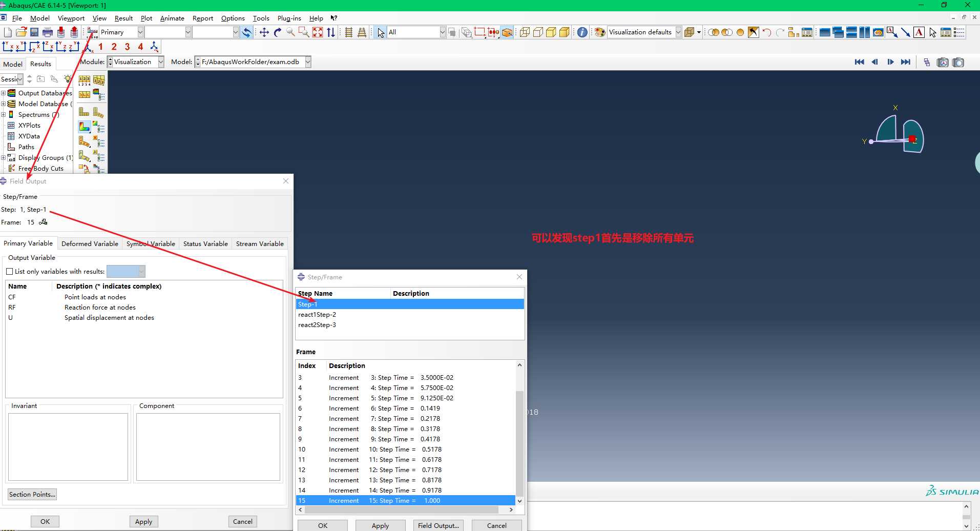The image size is (980, 531).
Task: Open the Result menu
Action: [123, 18]
